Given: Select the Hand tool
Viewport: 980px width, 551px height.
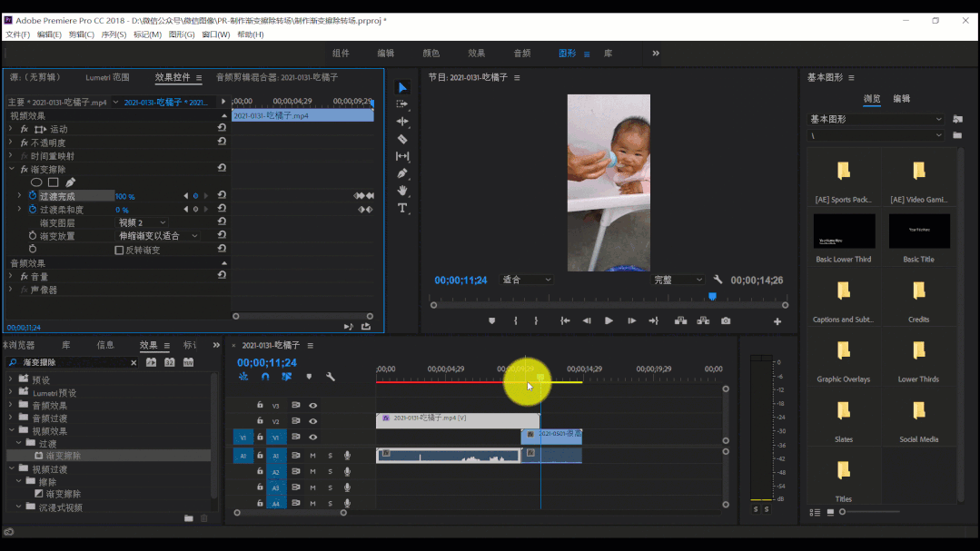Looking at the screenshot, I should pyautogui.click(x=402, y=191).
